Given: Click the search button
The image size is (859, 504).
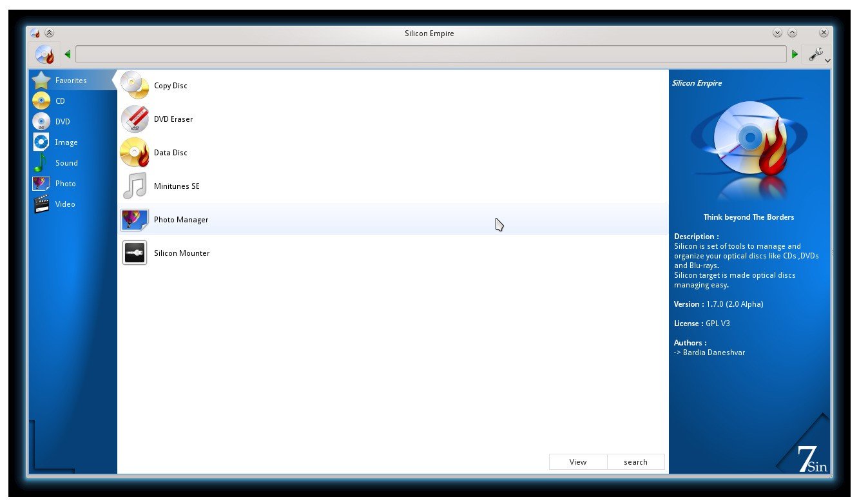Looking at the screenshot, I should tap(635, 461).
